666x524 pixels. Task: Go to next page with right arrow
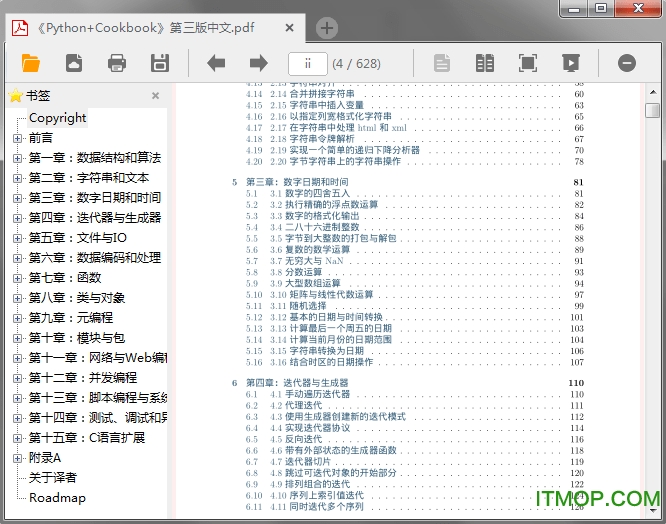tap(259, 64)
